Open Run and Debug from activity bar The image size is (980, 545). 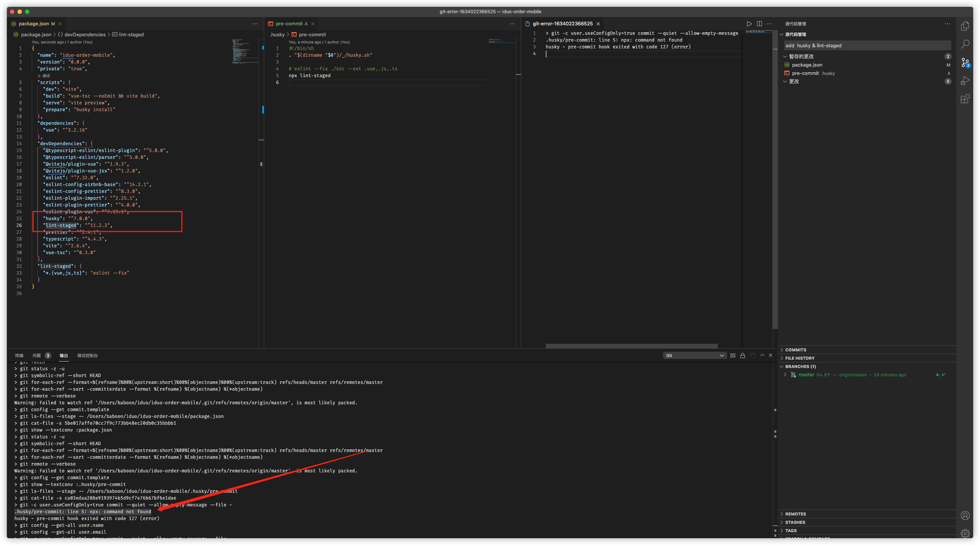(x=966, y=81)
